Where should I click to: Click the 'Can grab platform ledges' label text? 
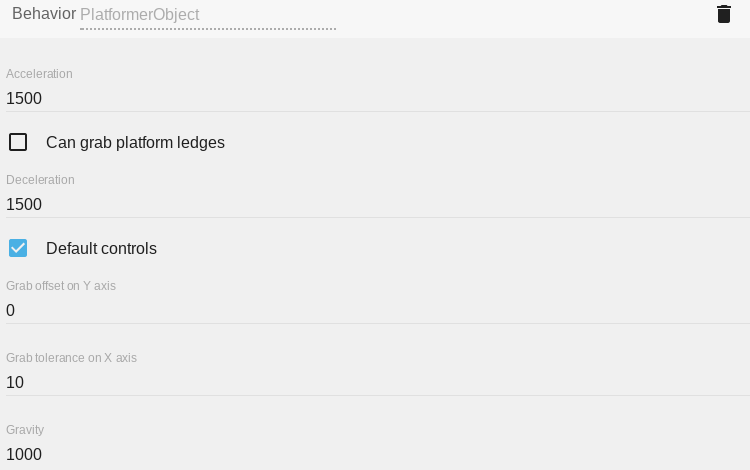click(135, 142)
